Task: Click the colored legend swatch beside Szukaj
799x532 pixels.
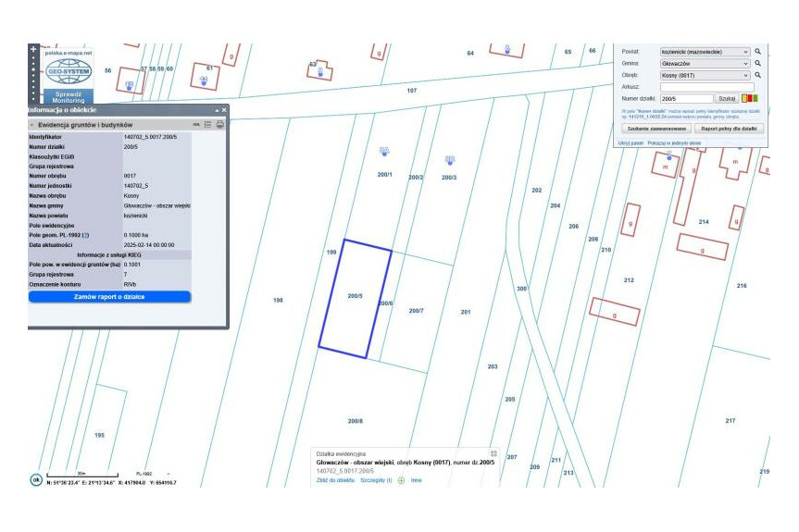Action: coord(750,98)
